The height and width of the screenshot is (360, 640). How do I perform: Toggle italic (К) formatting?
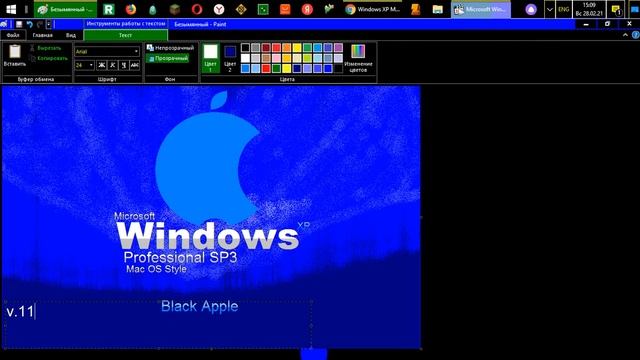point(113,65)
